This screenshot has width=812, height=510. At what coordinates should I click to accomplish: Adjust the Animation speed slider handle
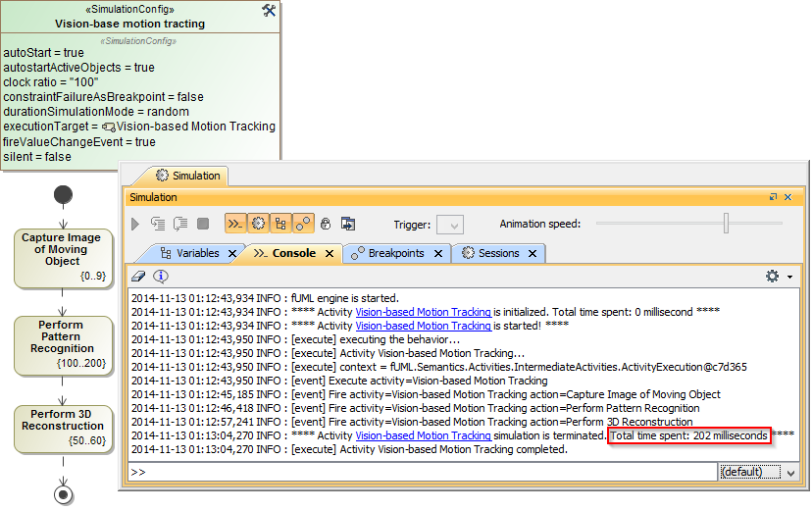coord(726,225)
